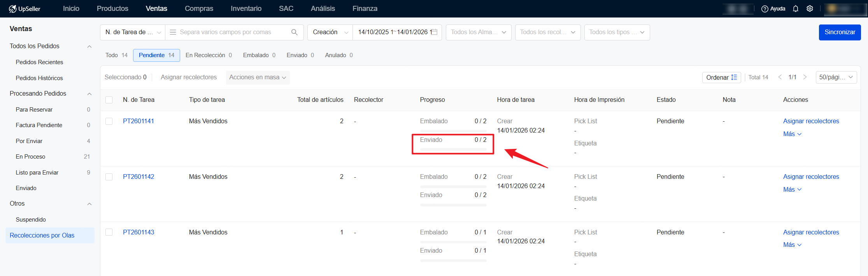Open Acciones en masa dropdown
The width and height of the screenshot is (868, 276).
tap(258, 77)
